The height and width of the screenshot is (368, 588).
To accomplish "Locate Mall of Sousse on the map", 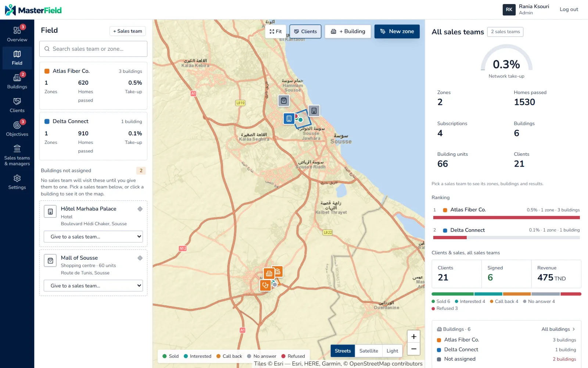I will (x=140, y=258).
